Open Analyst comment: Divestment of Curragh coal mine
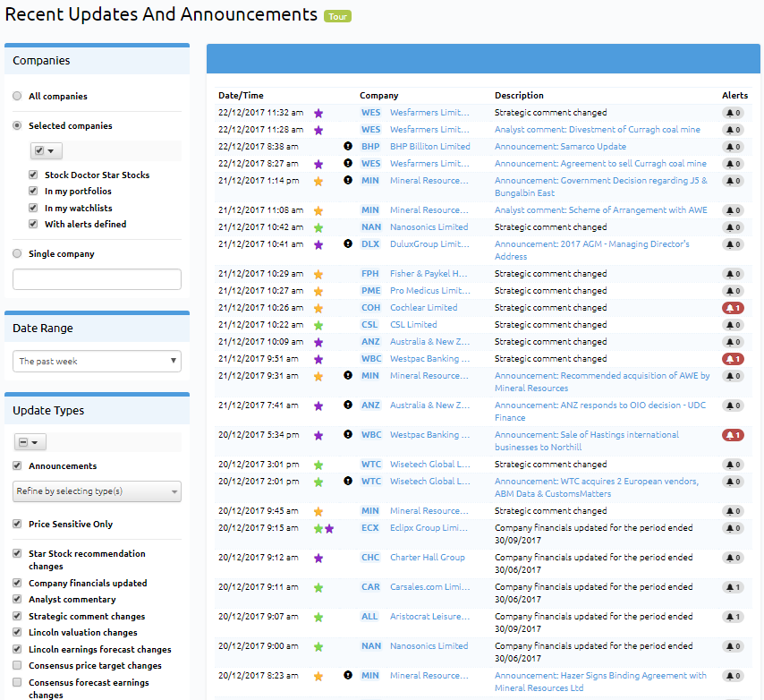Image resolution: width=764 pixels, height=700 pixels. [x=598, y=129]
